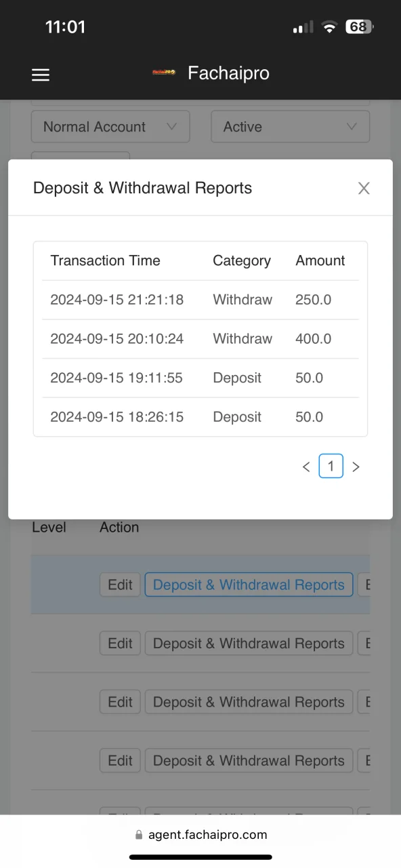Expand the Normal Account dropdown
Screen dimensions: 401x868
click(110, 127)
